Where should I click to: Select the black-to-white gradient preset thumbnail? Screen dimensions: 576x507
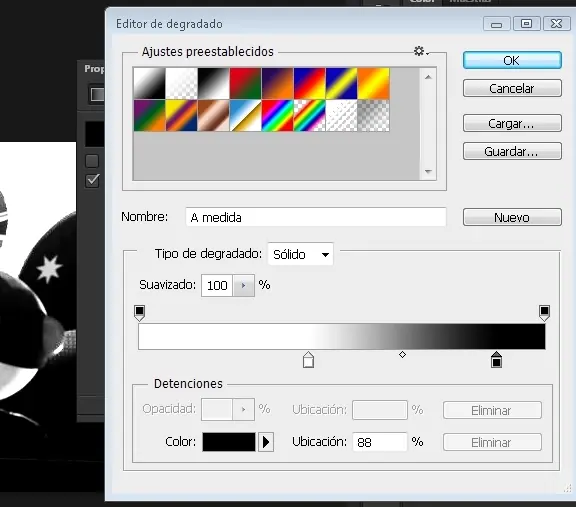click(x=213, y=83)
